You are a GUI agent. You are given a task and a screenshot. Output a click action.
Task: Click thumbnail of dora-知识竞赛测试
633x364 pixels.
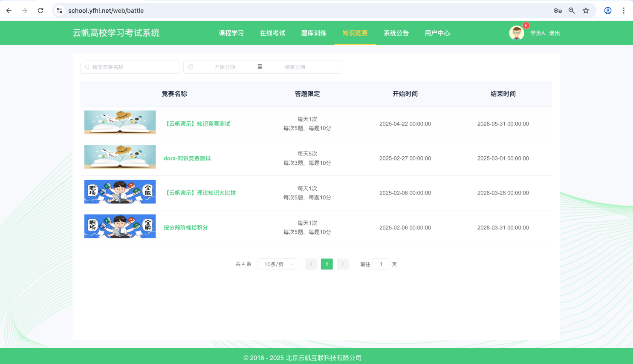[120, 157]
